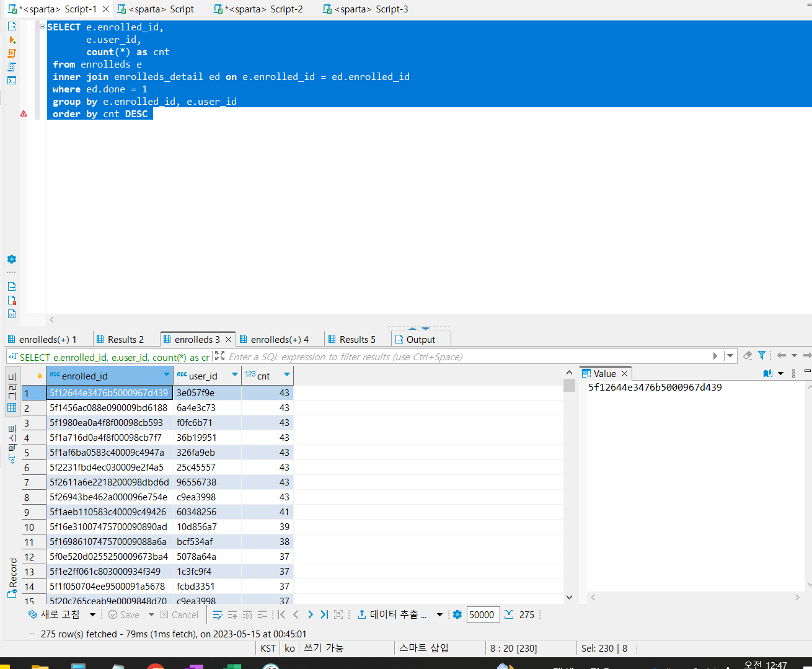Open editor settings gear in left sidebar

point(12,259)
